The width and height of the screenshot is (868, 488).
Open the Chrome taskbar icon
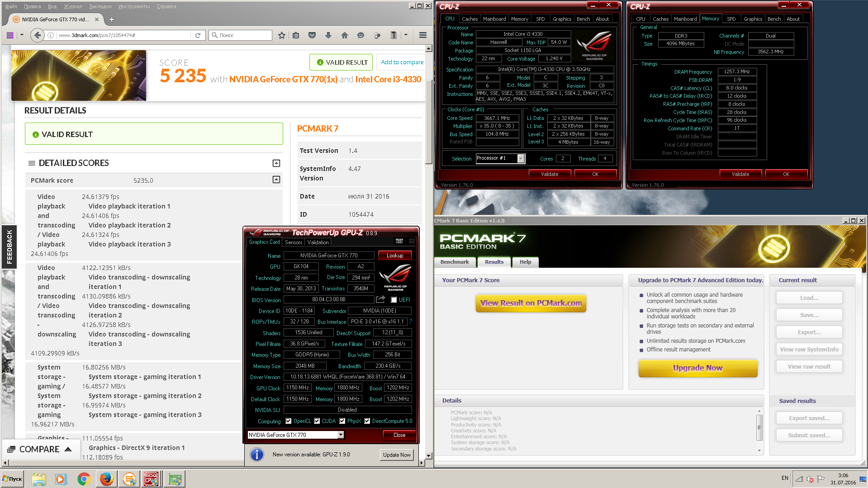point(84,479)
